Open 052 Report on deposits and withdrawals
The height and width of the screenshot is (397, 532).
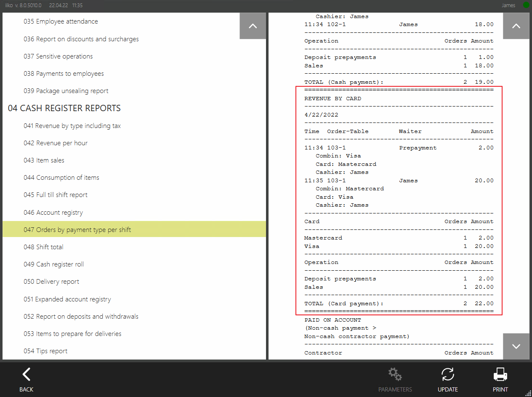pyautogui.click(x=81, y=317)
